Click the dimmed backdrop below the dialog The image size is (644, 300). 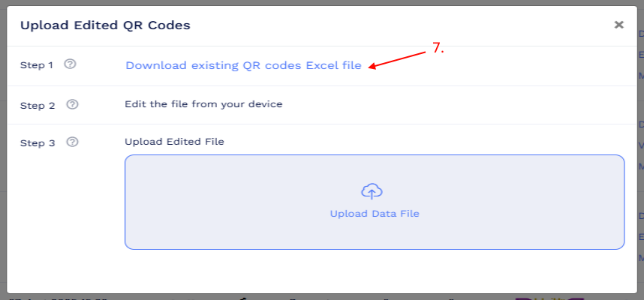pos(287,297)
